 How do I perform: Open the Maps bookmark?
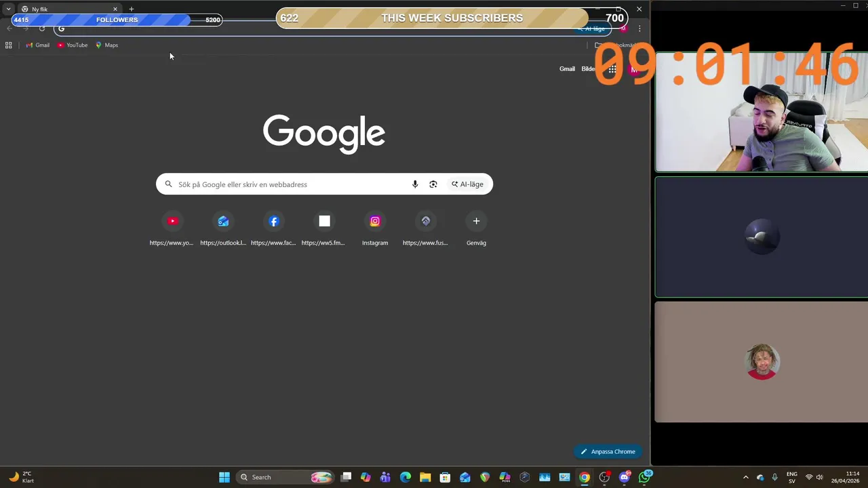click(107, 45)
